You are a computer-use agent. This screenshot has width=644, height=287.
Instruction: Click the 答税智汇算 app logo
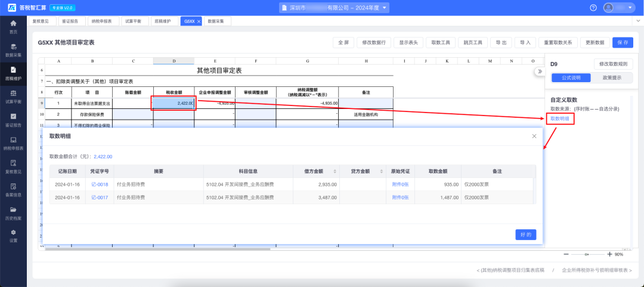coord(13,8)
